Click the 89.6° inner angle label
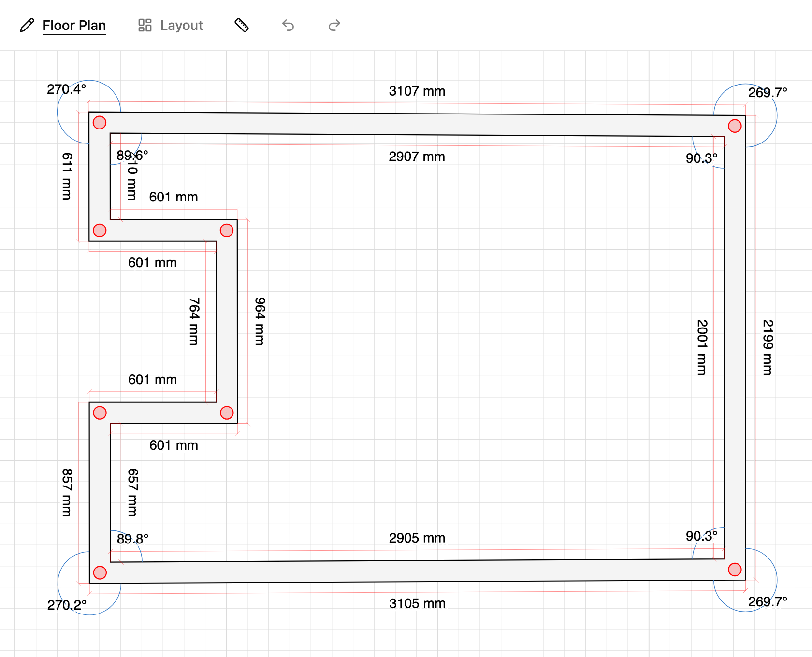Screen dimensions: 812x657 (x=132, y=155)
